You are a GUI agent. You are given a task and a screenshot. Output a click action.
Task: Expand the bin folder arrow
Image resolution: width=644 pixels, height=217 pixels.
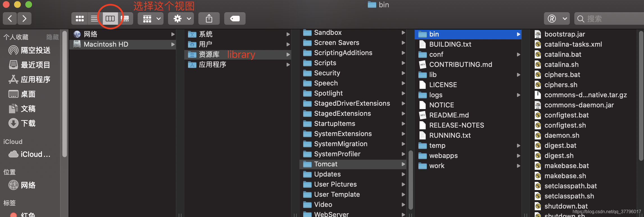[x=518, y=34]
